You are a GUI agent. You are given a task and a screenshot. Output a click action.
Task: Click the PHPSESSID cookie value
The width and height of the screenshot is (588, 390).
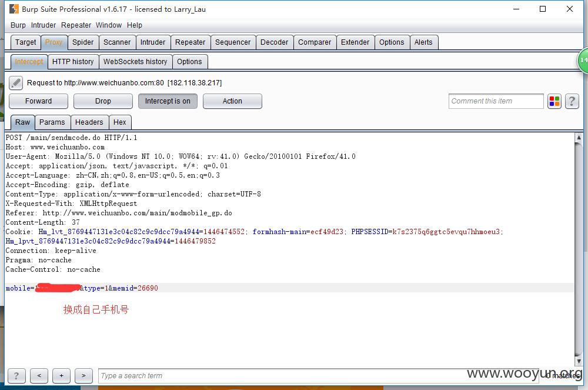click(x=446, y=232)
